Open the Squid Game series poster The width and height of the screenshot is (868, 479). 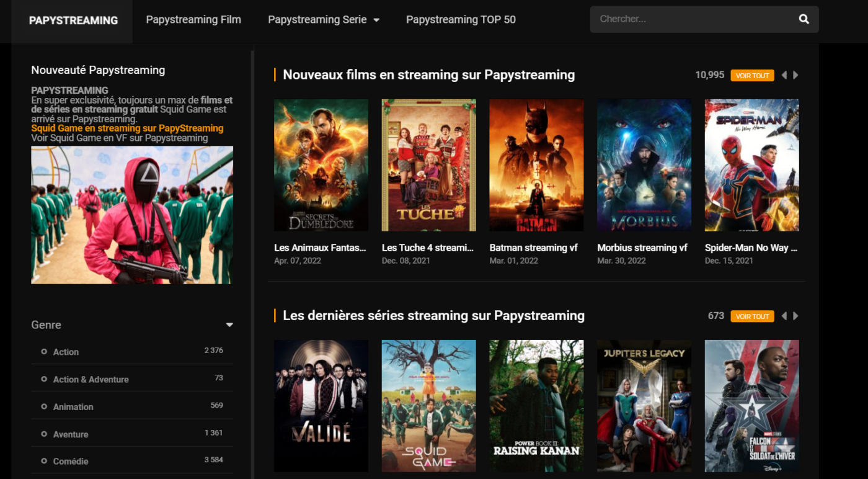tap(429, 406)
